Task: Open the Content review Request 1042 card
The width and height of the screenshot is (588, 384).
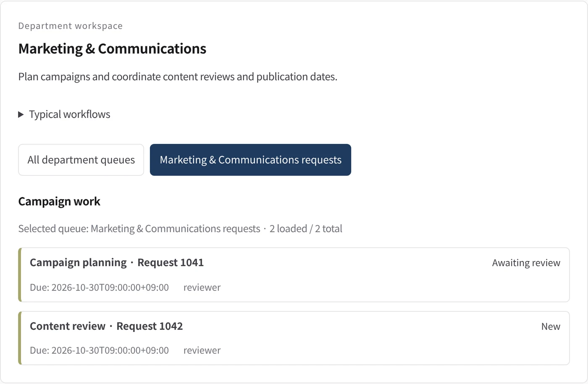Action: point(294,338)
